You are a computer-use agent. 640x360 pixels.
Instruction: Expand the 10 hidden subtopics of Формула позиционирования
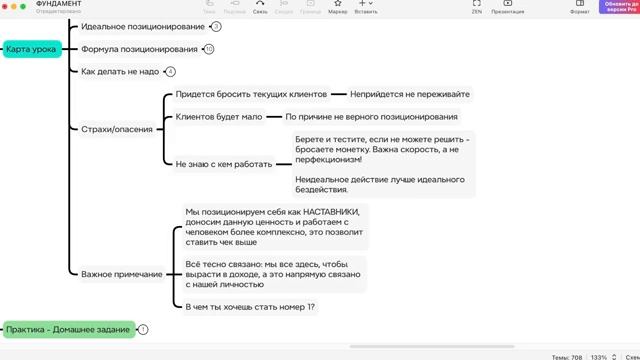[x=209, y=49]
